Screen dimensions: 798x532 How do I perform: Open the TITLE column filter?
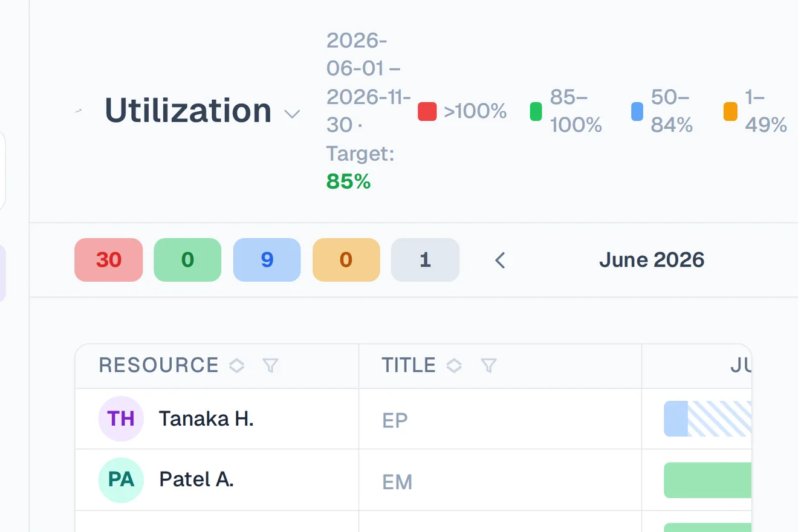[x=488, y=366]
